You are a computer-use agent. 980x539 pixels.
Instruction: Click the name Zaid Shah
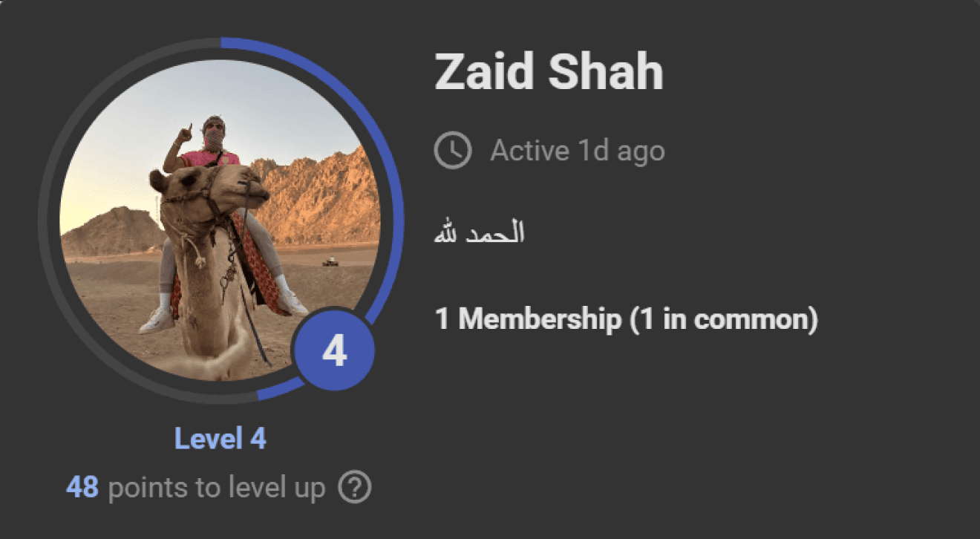(549, 73)
